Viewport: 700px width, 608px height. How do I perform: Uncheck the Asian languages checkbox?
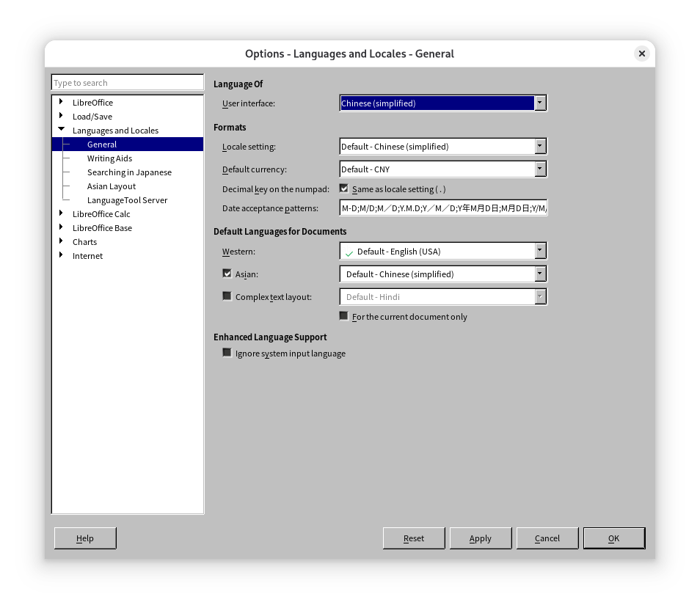(227, 274)
